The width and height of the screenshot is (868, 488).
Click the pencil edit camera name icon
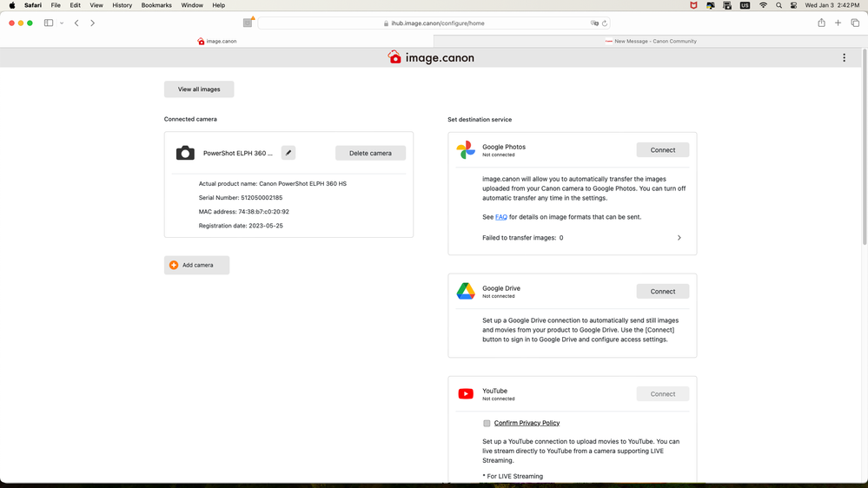pyautogui.click(x=288, y=153)
